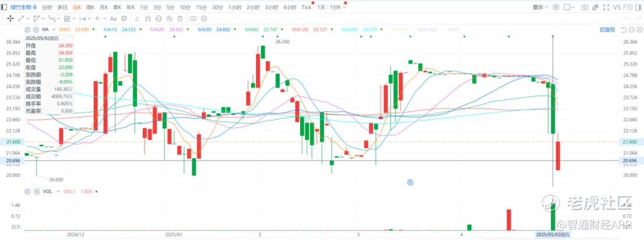Toggle the linked drawing mode icon
Viewport: 644px width, 240px height.
tap(193, 19)
